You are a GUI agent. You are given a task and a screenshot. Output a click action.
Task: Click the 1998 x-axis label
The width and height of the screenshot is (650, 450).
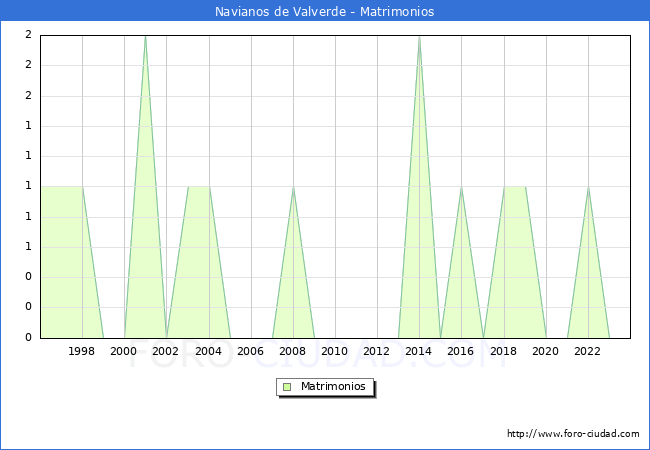coord(81,351)
